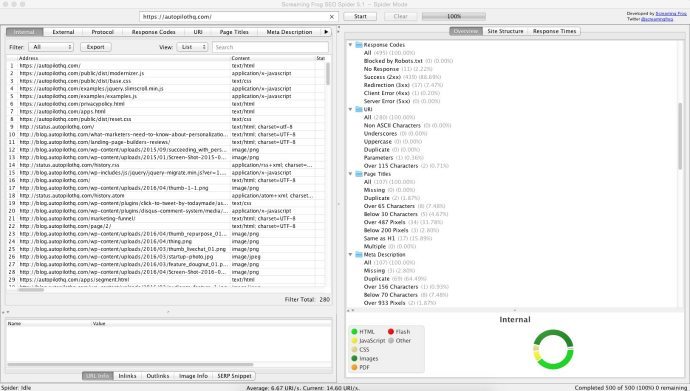This screenshot has height=391, width=690.
Task: Open the URI tab
Action: tap(198, 32)
